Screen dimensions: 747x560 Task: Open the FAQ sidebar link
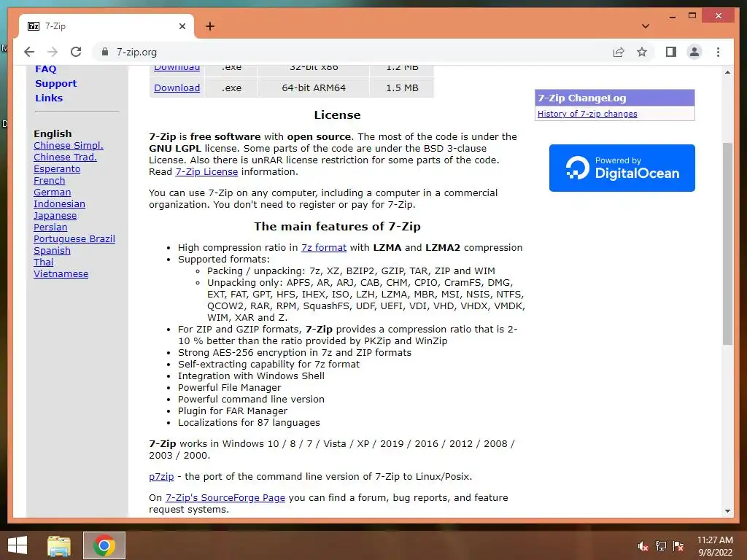(46, 69)
